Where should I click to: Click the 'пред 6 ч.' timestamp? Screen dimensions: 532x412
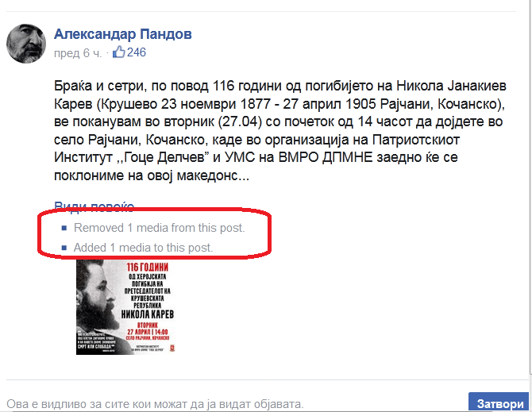78,53
